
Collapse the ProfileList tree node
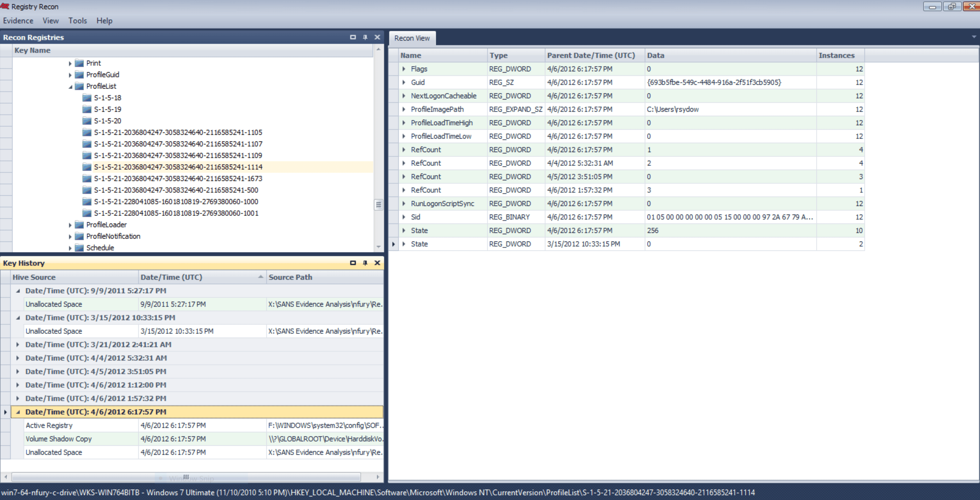[70, 86]
